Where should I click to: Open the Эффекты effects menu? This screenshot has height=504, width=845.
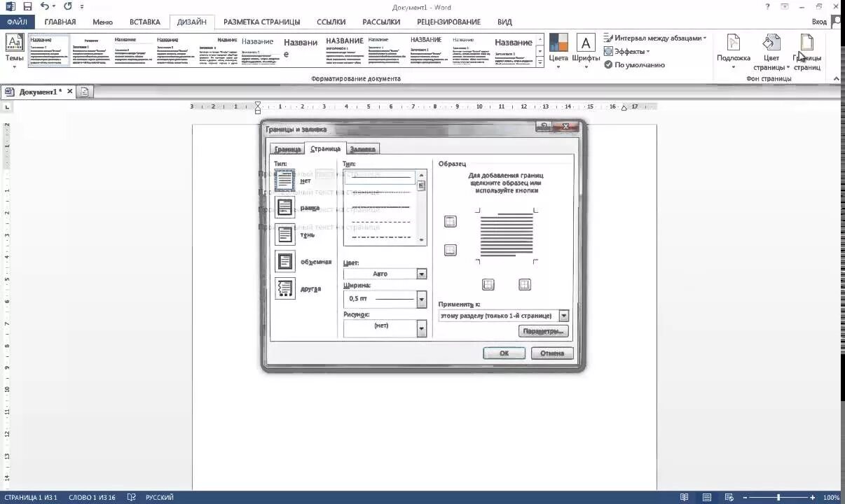(627, 52)
